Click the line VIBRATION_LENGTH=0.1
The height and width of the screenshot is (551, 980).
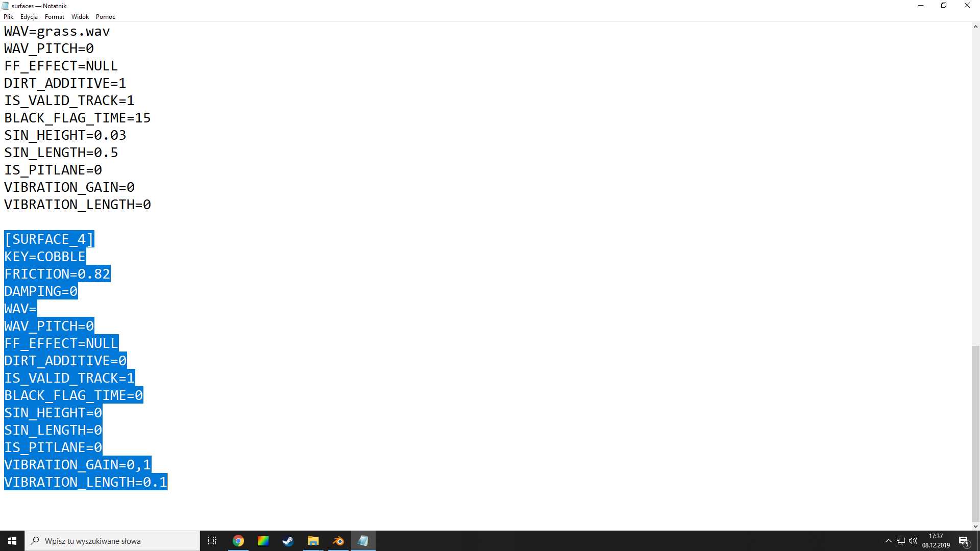86,482
